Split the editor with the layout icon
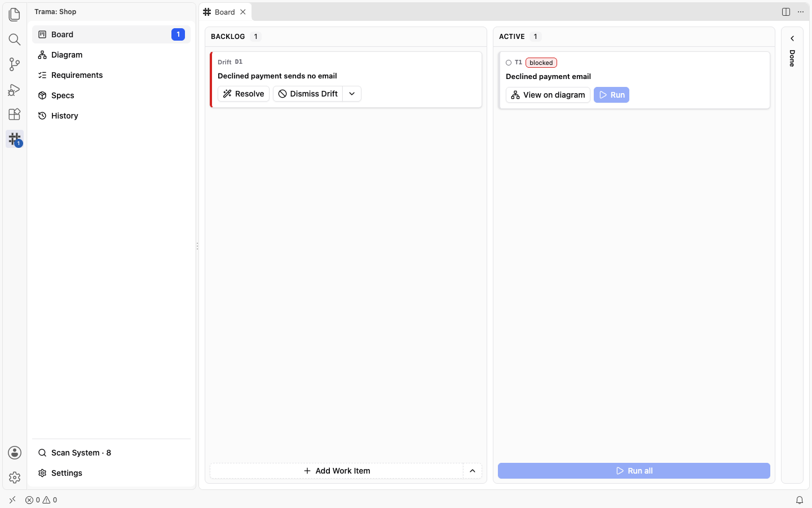812x508 pixels. pyautogui.click(x=786, y=12)
